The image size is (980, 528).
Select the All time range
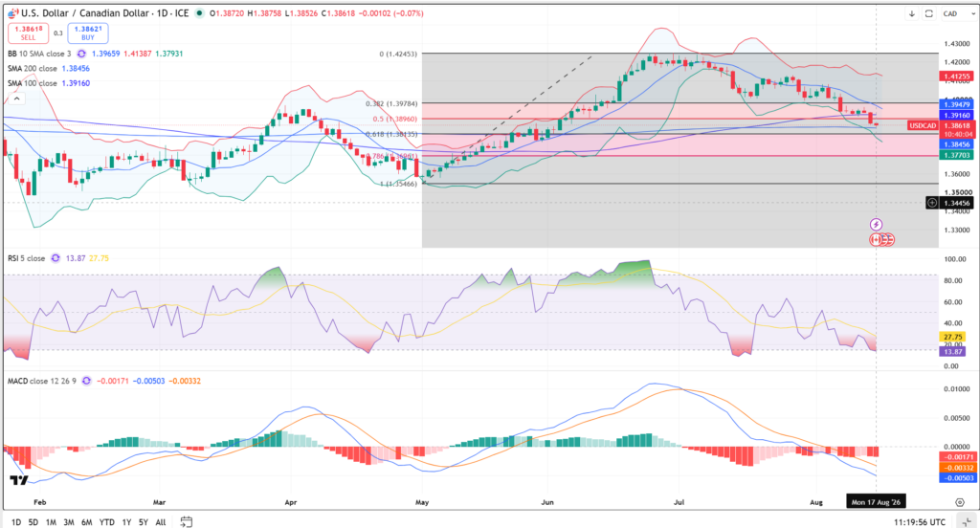tap(161, 521)
